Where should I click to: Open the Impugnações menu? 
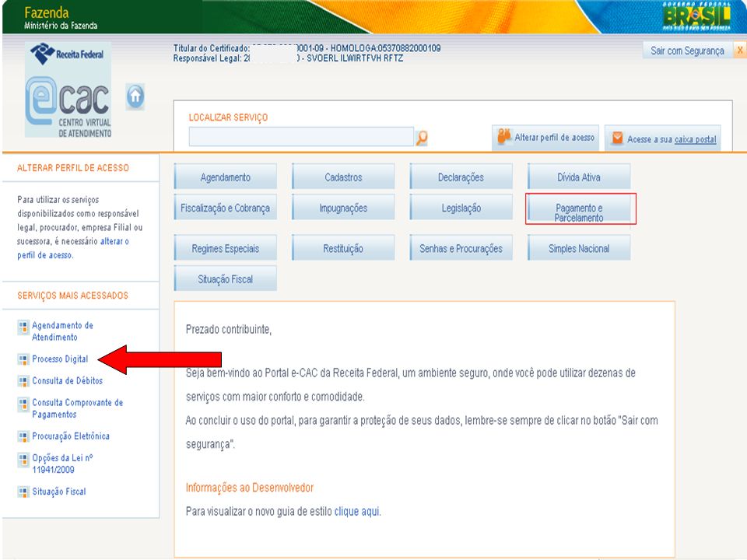point(343,208)
